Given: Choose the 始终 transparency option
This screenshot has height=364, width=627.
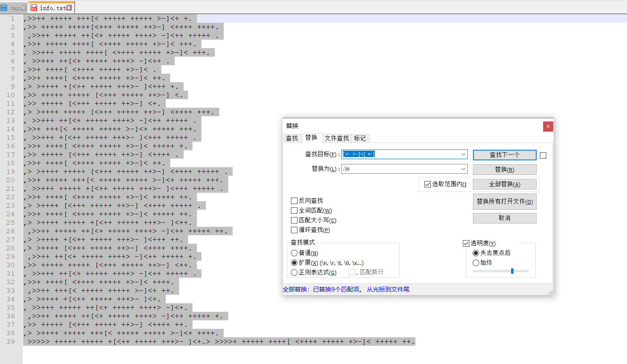Looking at the screenshot, I should coord(475,262).
